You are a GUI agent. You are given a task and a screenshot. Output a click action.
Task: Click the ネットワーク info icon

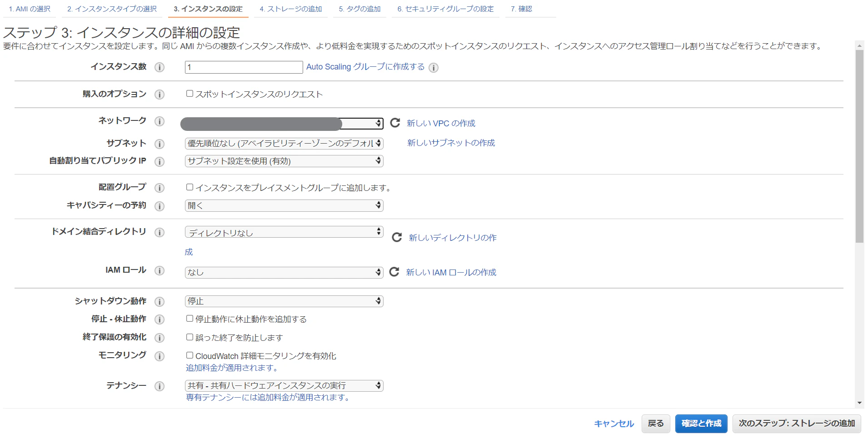coord(160,121)
